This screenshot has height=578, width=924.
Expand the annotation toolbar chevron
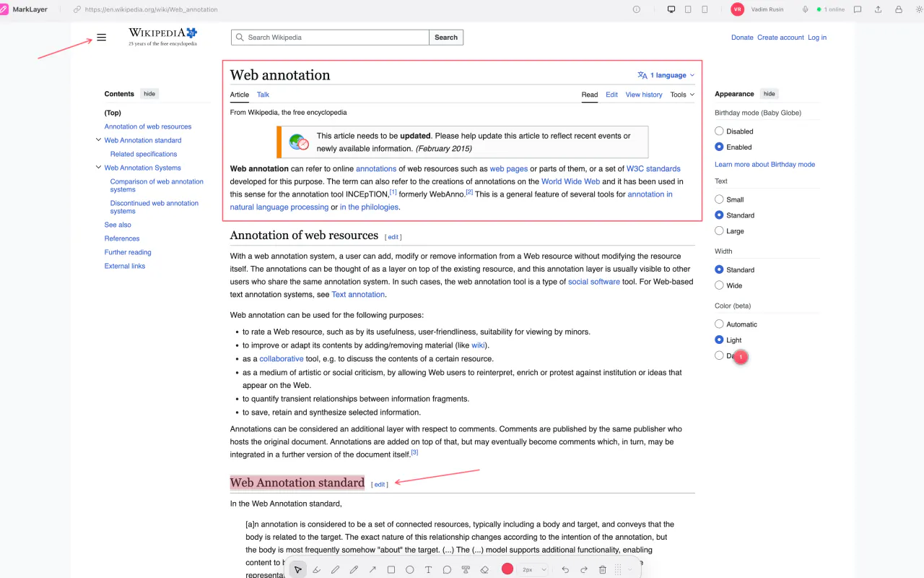630,569
